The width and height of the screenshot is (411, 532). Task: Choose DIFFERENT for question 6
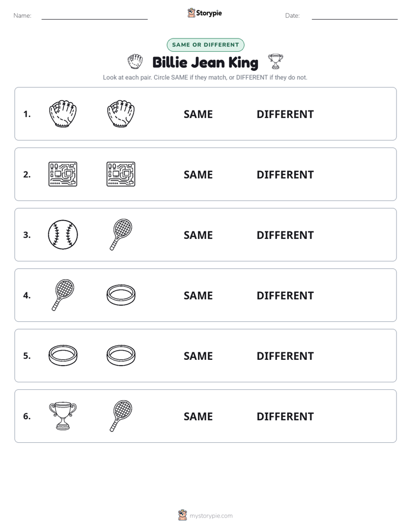click(x=285, y=416)
